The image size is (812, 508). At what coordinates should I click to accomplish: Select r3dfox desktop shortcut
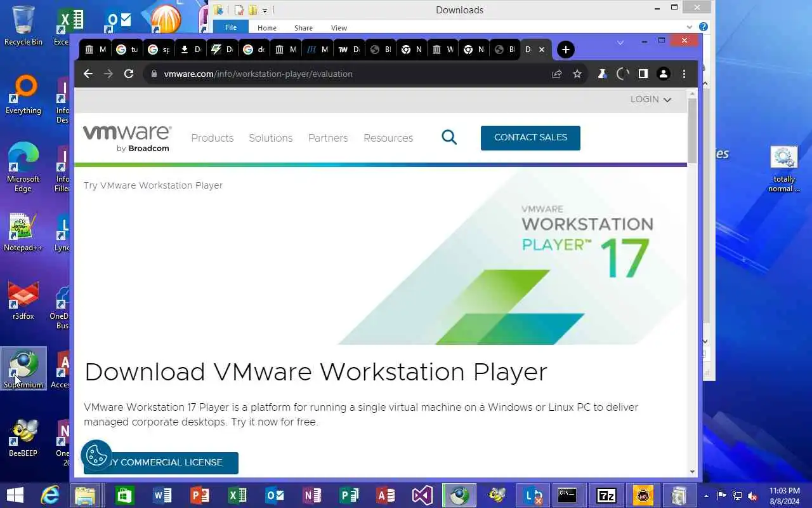23,301
